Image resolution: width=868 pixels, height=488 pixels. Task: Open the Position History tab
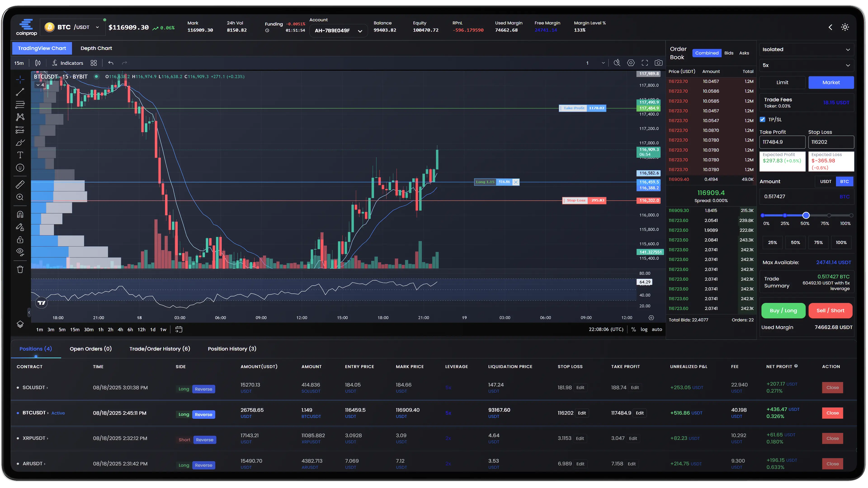coord(232,349)
